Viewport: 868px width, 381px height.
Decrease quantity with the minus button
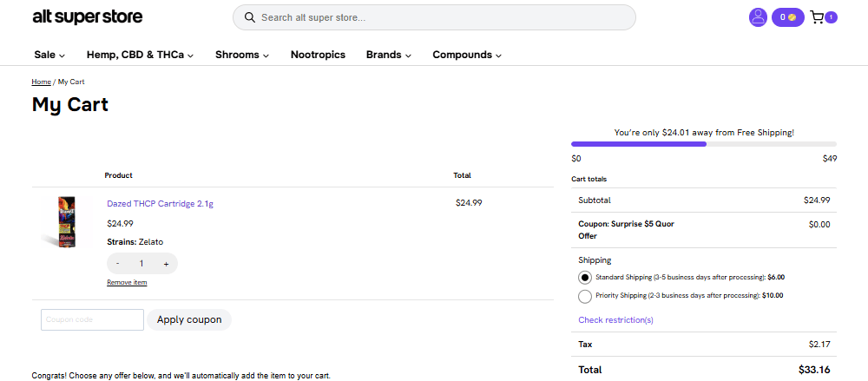coord(118,264)
